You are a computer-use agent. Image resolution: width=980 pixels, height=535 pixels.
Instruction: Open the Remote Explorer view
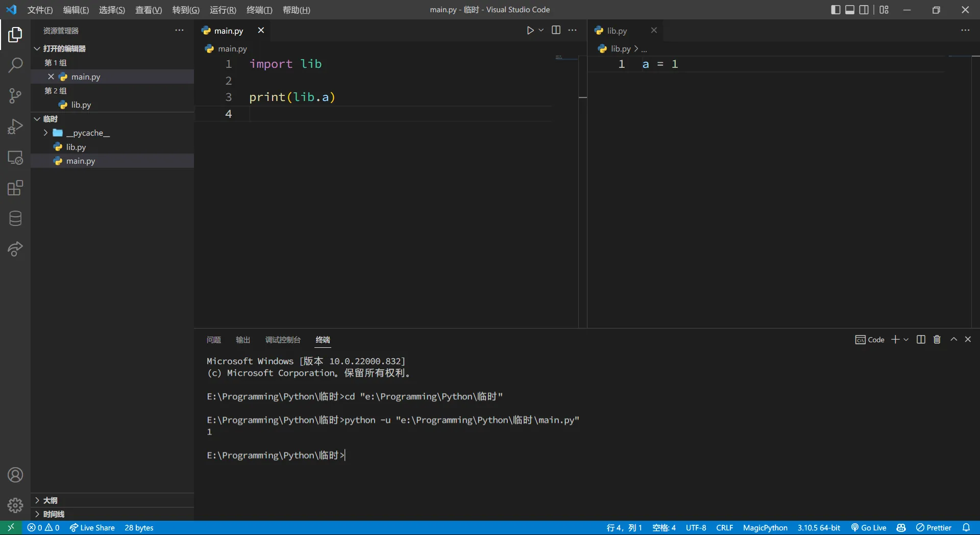[x=15, y=158]
